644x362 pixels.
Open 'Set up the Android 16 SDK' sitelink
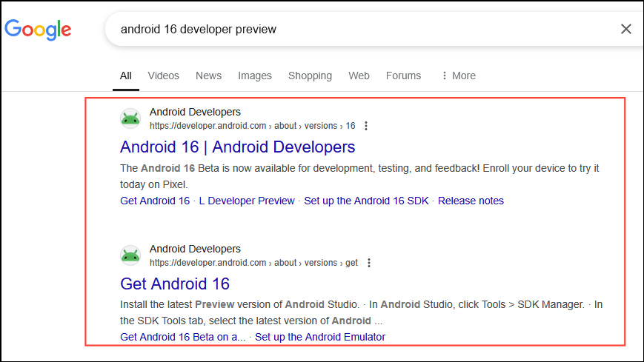click(x=366, y=201)
